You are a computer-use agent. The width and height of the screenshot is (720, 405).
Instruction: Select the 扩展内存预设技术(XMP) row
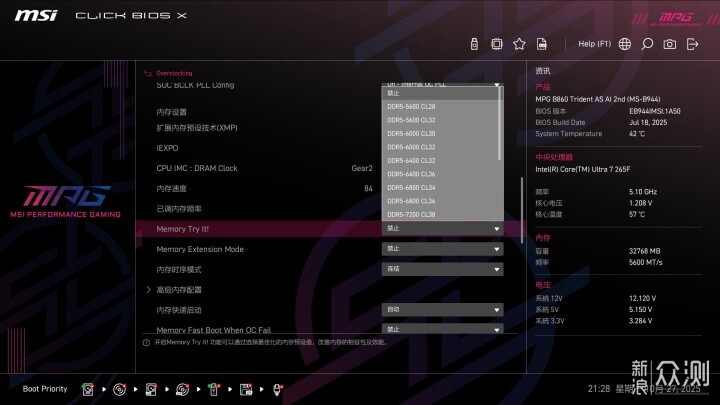click(197, 128)
